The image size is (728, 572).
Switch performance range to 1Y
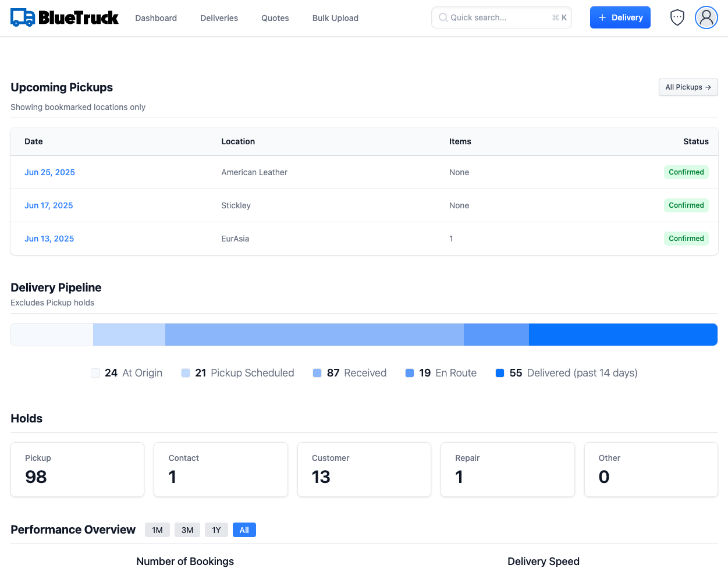(216, 530)
